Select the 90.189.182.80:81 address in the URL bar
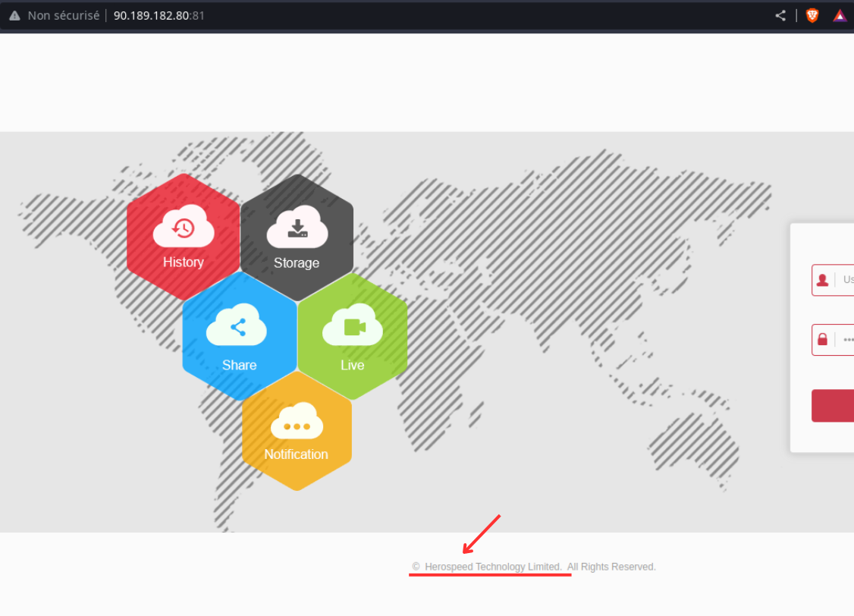 click(159, 15)
